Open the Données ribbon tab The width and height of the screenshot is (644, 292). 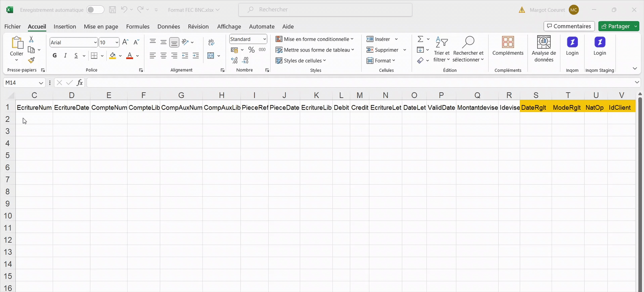(168, 26)
